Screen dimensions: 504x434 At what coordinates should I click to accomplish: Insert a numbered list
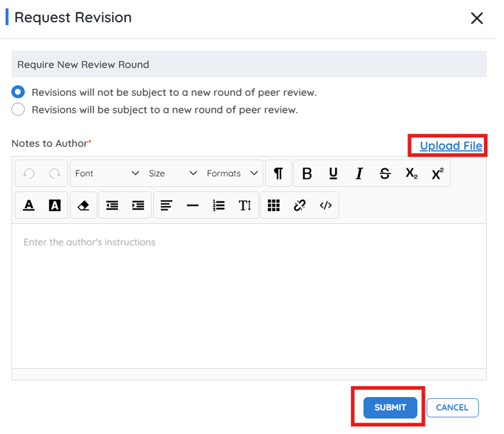point(218,205)
